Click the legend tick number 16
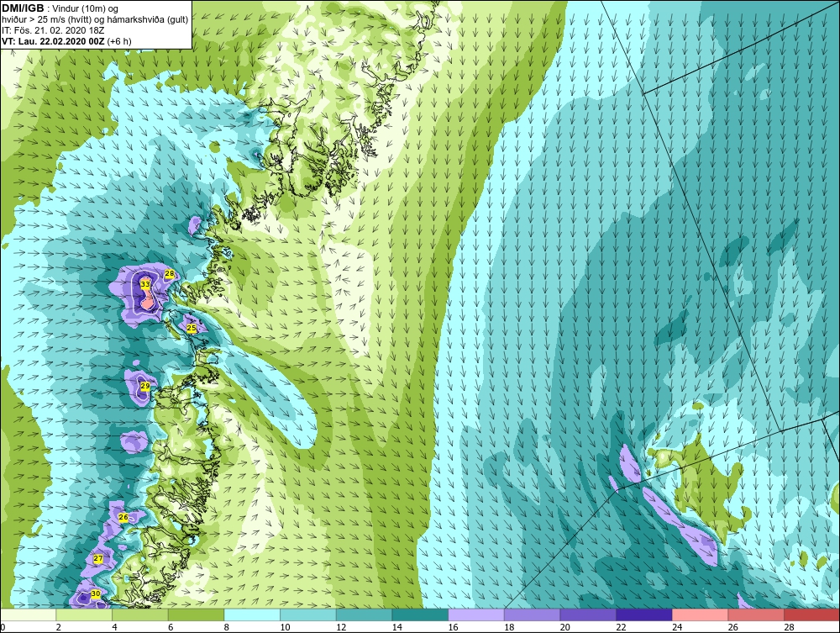 point(453,627)
